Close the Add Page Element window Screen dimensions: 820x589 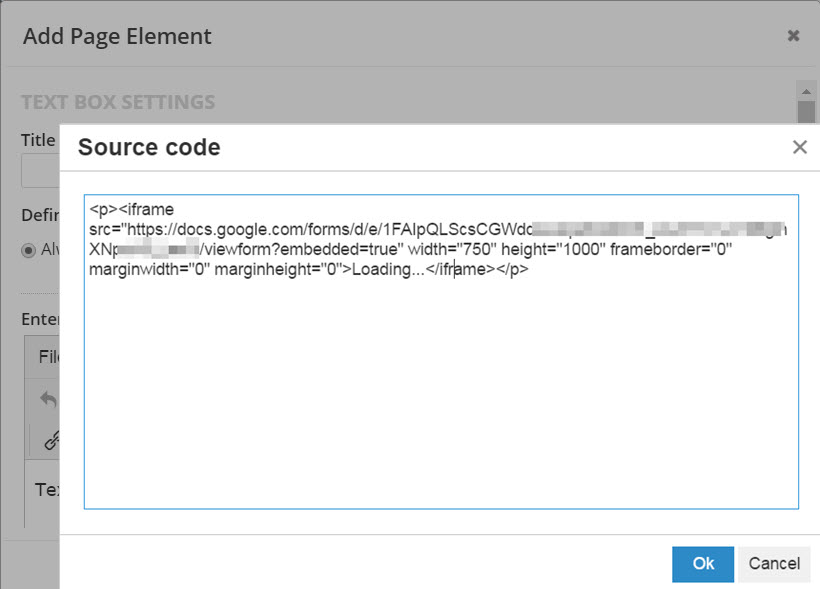(793, 36)
